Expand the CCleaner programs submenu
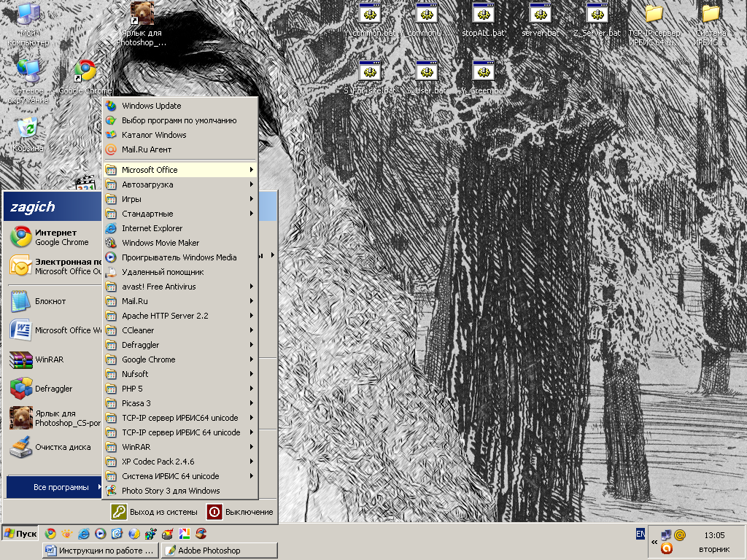Screen dimensions: 747x560 (180, 330)
